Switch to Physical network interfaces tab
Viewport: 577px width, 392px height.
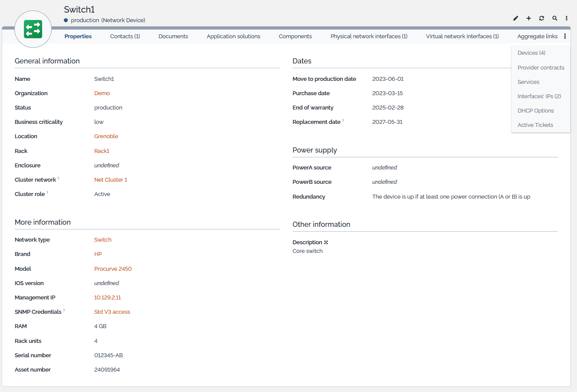(x=368, y=37)
